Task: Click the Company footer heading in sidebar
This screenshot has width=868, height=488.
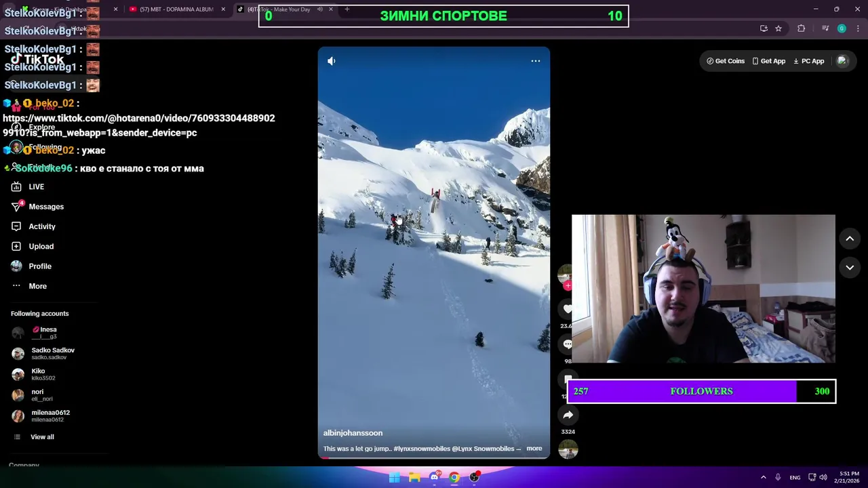Action: tap(24, 465)
